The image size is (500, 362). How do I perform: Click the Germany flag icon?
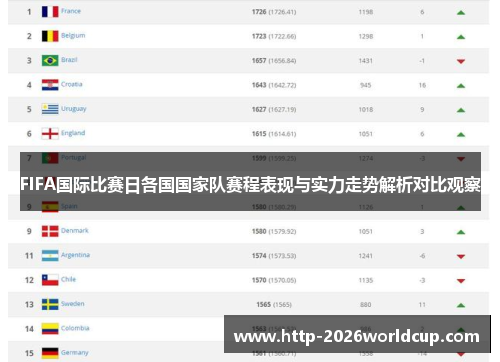coord(50,353)
